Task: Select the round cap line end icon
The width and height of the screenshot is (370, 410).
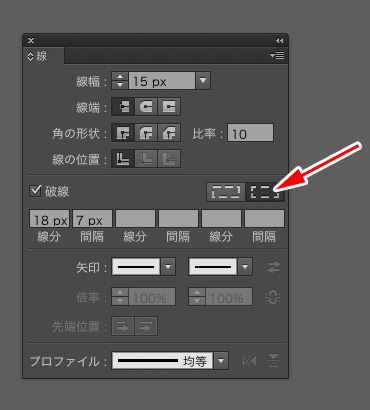Action: click(x=146, y=107)
